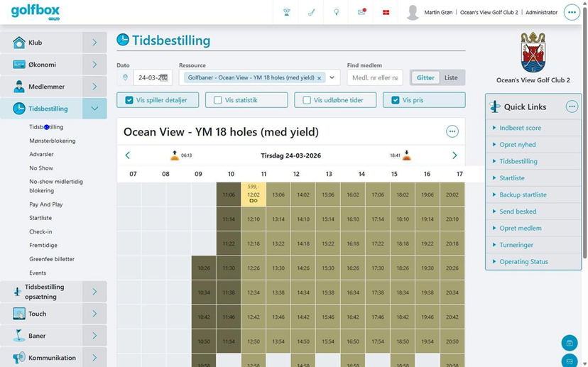Open Operating Status quick link
The height and width of the screenshot is (367, 588).
point(523,262)
